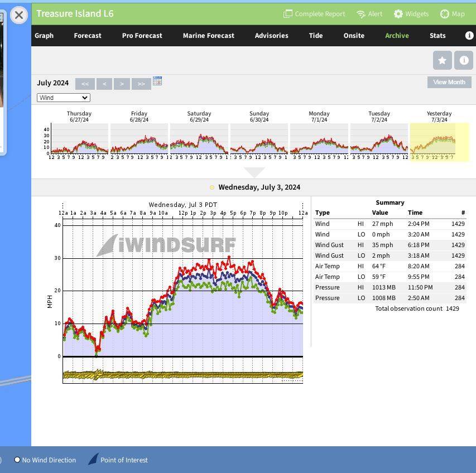Open the calendar date picker icon
Image resolution: width=476 pixels, height=473 pixels.
coord(157,81)
